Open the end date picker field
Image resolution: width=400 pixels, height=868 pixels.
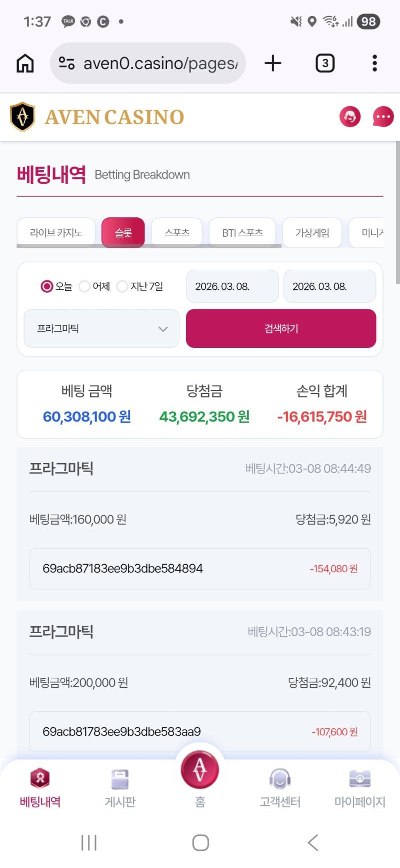pos(329,286)
